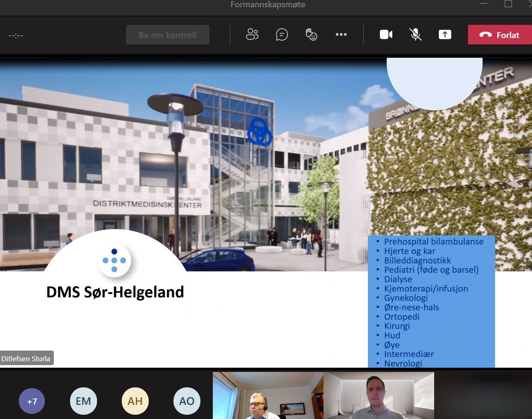Toggle the camera on or off
This screenshot has height=419, width=532.
[386, 35]
